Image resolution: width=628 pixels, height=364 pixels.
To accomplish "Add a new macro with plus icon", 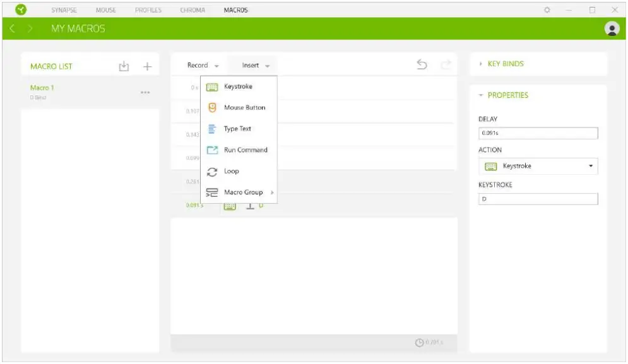I will (148, 66).
